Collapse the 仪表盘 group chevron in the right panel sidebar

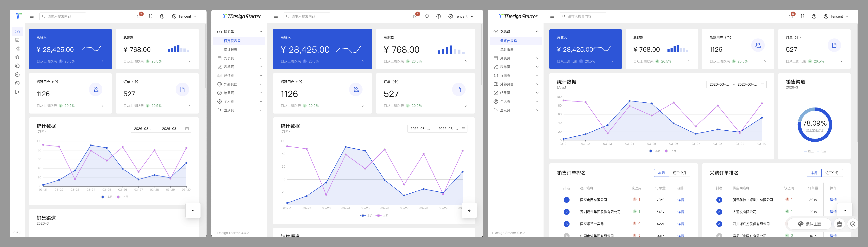point(537,31)
